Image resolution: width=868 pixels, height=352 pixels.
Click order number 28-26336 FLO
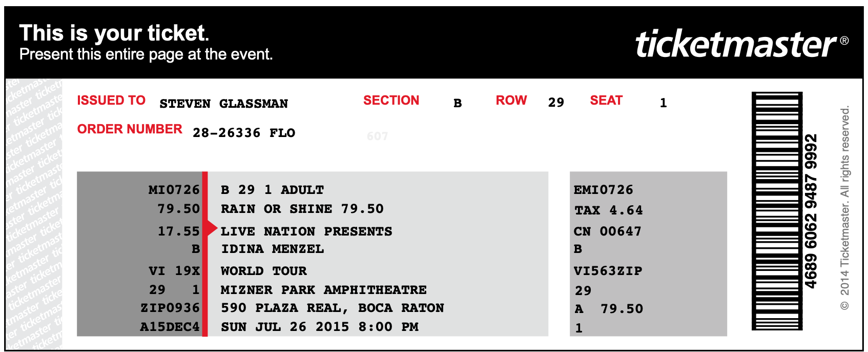pyautogui.click(x=244, y=133)
